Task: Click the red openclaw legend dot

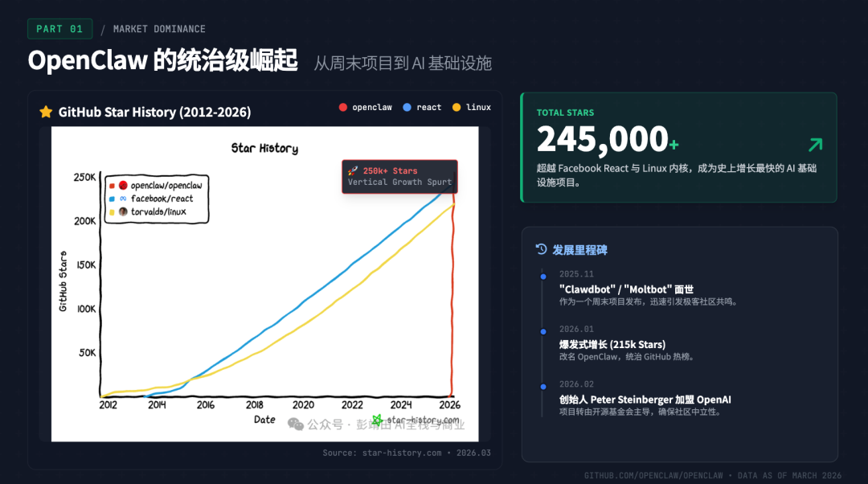Action: coord(343,108)
